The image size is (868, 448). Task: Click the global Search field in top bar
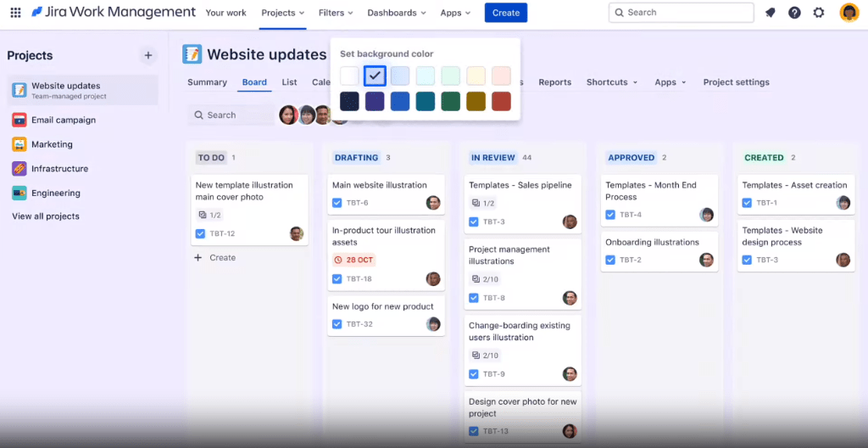[x=681, y=13]
